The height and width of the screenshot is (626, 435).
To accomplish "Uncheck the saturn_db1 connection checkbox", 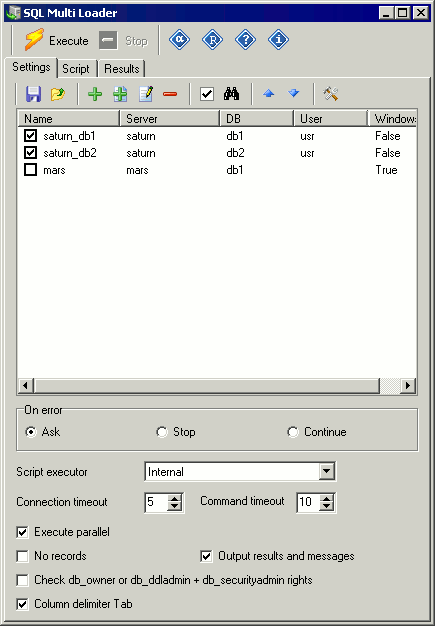I will (30, 136).
